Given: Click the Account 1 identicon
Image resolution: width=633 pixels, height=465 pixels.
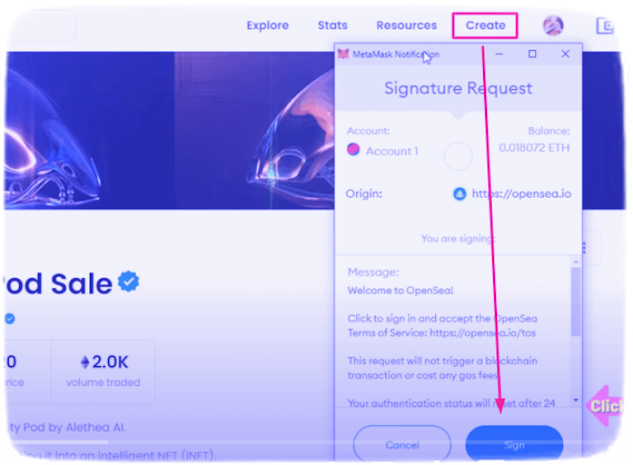Looking at the screenshot, I should 353,149.
